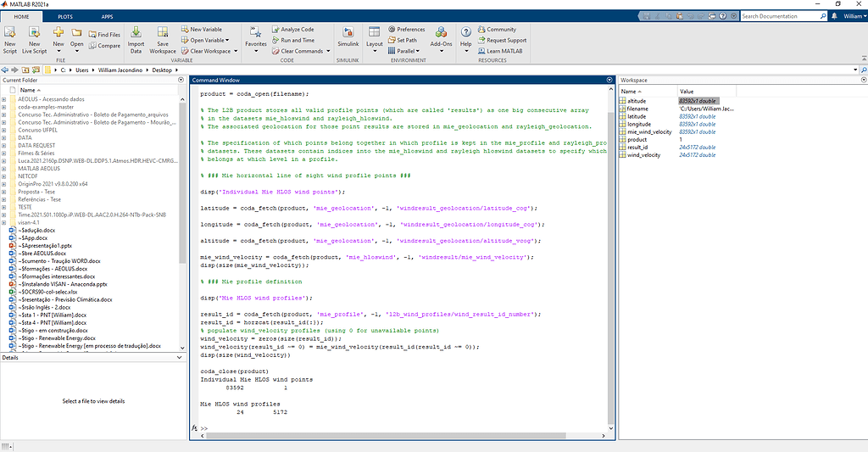Screen dimensions: 868x452
Task: Select the coda-examples-master folder
Action: point(46,107)
